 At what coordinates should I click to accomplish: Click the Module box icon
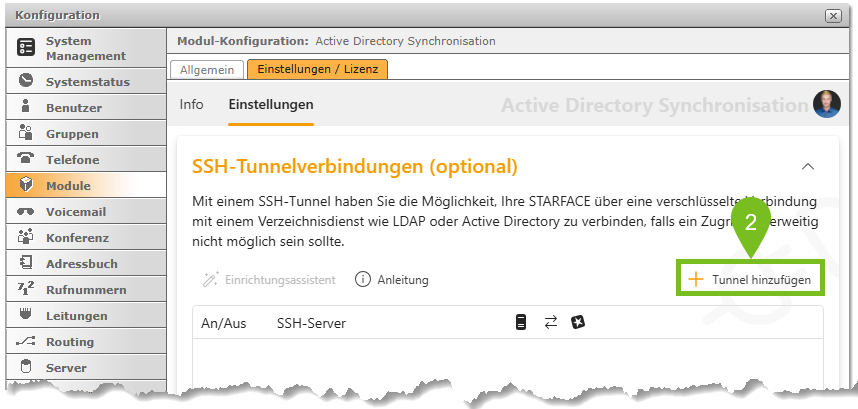tap(26, 185)
